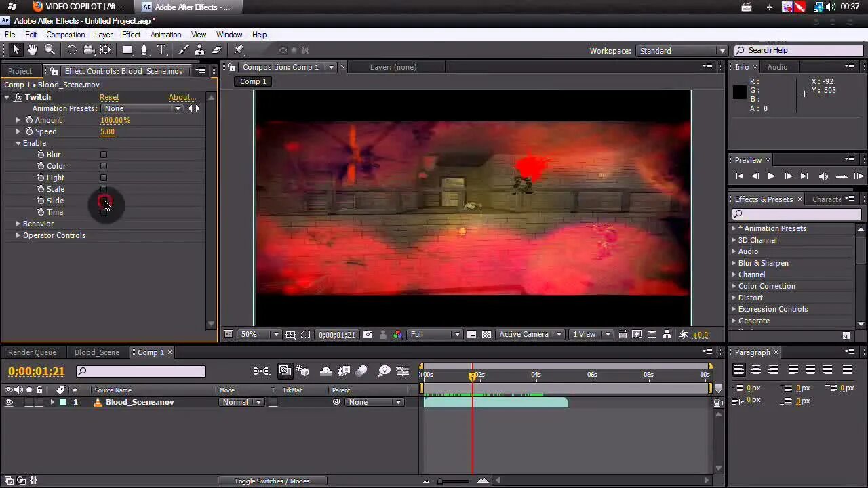Toggle the Amount stopwatch
The height and width of the screenshot is (488, 868).
coord(29,120)
